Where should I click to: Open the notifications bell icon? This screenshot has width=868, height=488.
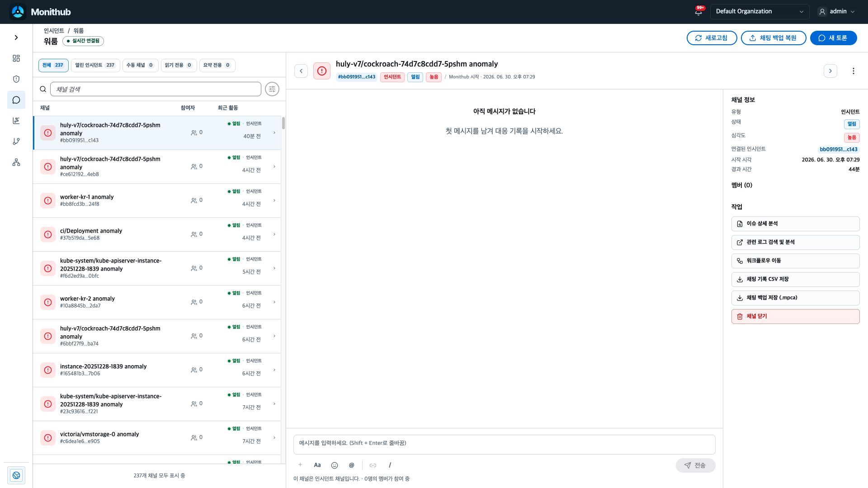[x=698, y=12]
